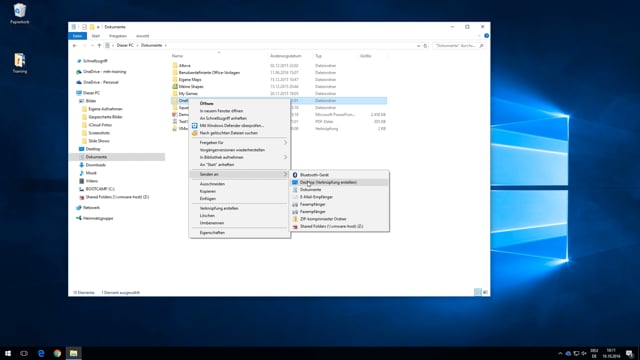Launch Microsoft Edge from the taskbar

(x=41, y=353)
